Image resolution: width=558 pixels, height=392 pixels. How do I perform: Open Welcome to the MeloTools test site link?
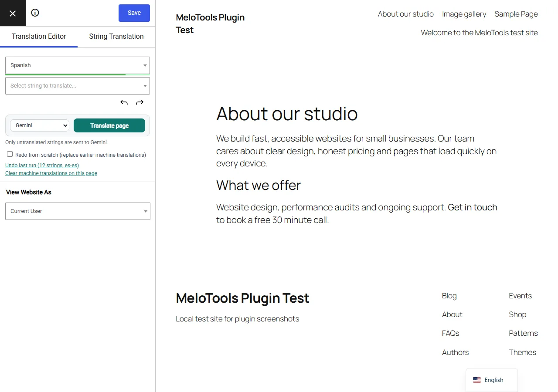[x=479, y=33]
